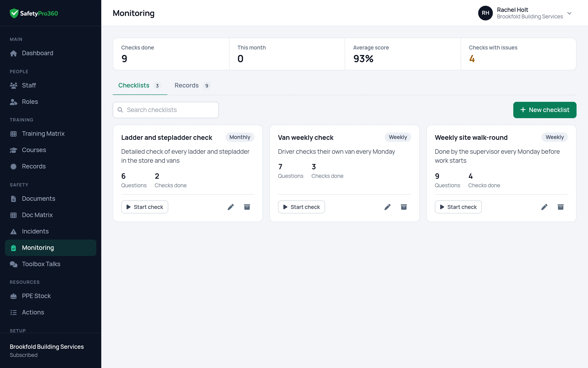
Task: Archive the Weekly site walk-round checklist
Action: 560,207
